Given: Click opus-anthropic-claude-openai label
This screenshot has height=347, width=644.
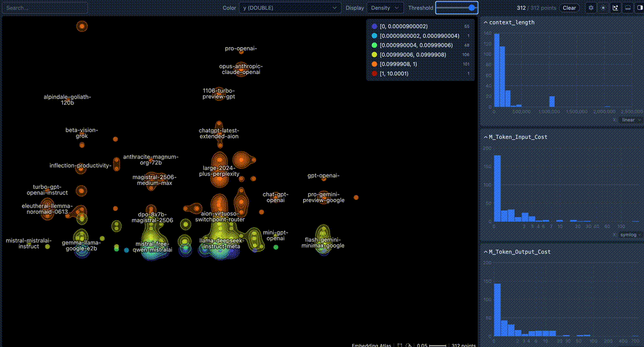Looking at the screenshot, I should [240, 69].
